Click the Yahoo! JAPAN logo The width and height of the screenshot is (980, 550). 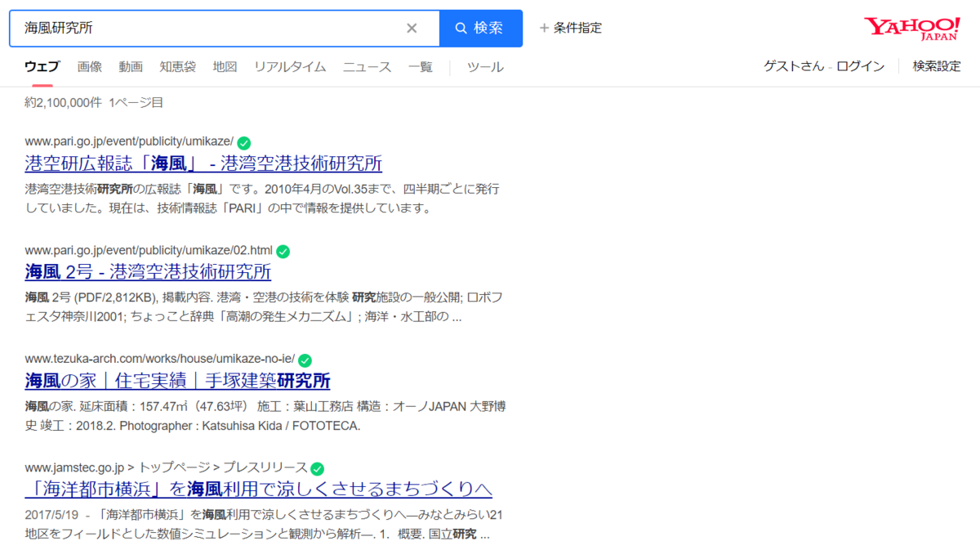tap(912, 28)
